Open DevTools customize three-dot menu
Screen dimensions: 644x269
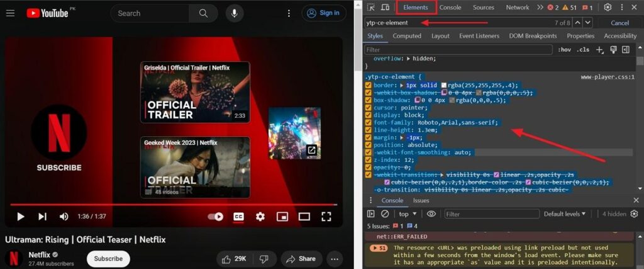point(622,7)
